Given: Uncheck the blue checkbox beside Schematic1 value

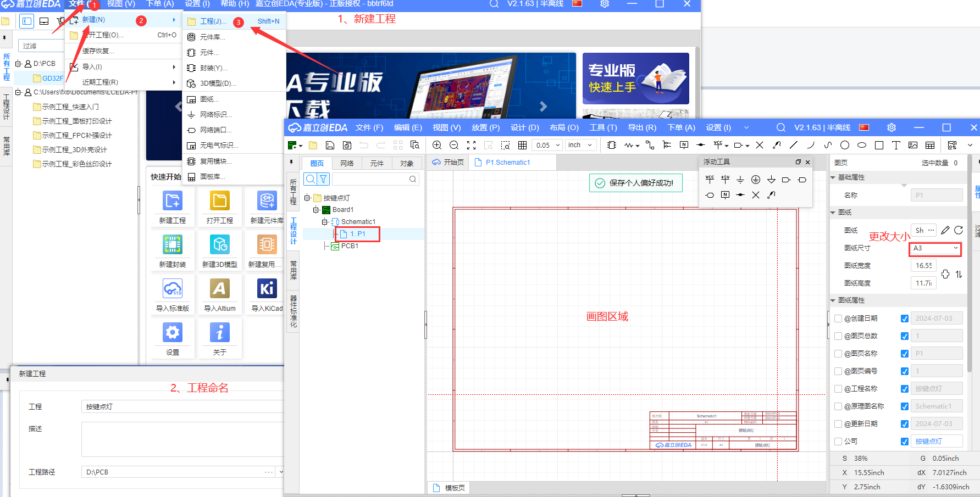Looking at the screenshot, I should (x=905, y=406).
